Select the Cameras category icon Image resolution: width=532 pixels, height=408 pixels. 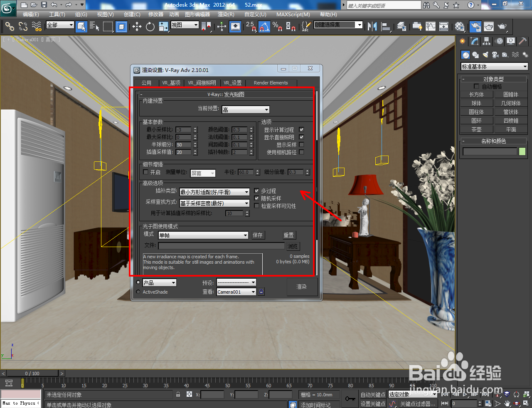pos(495,55)
